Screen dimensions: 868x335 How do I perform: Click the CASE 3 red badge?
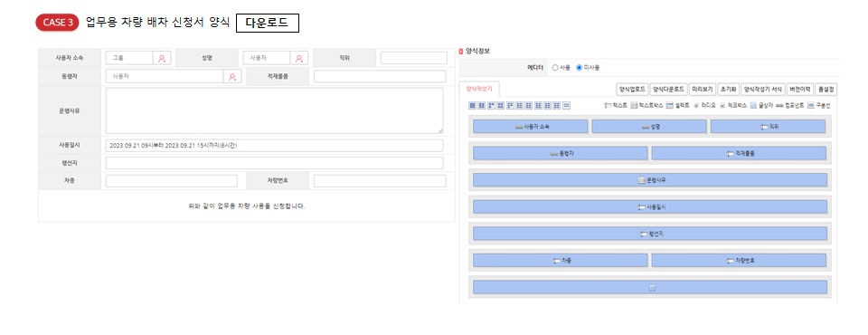pos(57,23)
